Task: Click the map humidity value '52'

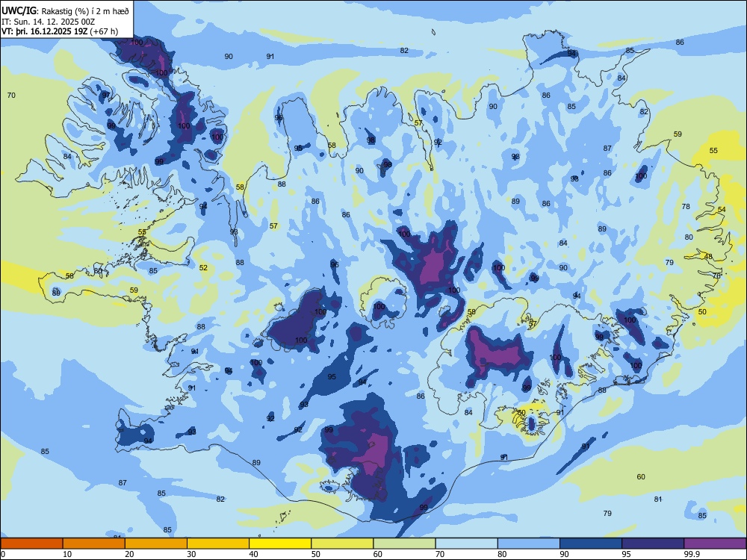Action: tap(203, 267)
